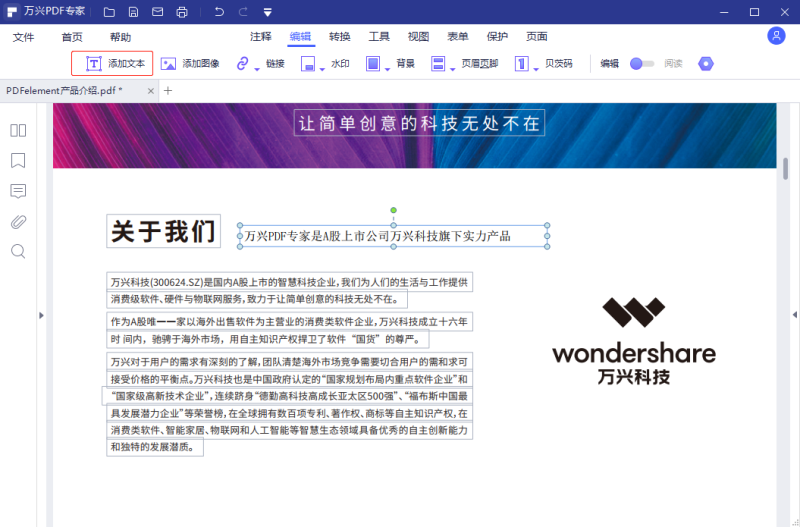Viewport: 800px width, 527px height.
Task: Click the green rotation handle of text box
Action: [393, 210]
